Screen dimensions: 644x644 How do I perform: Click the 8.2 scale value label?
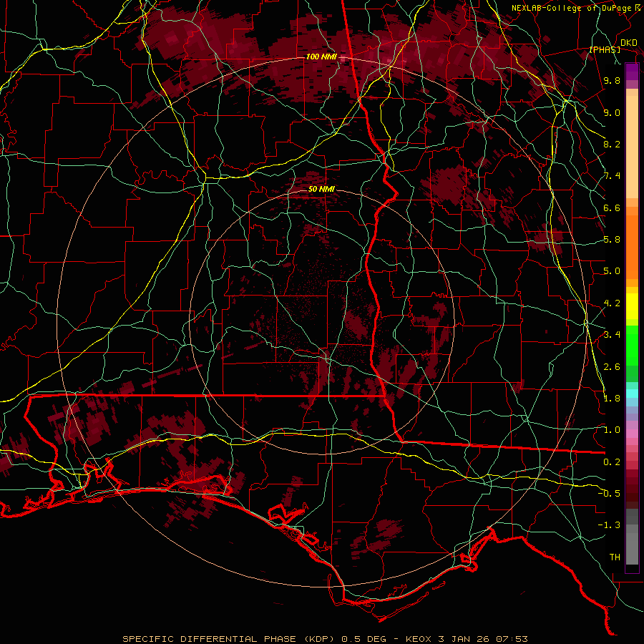pos(612,145)
